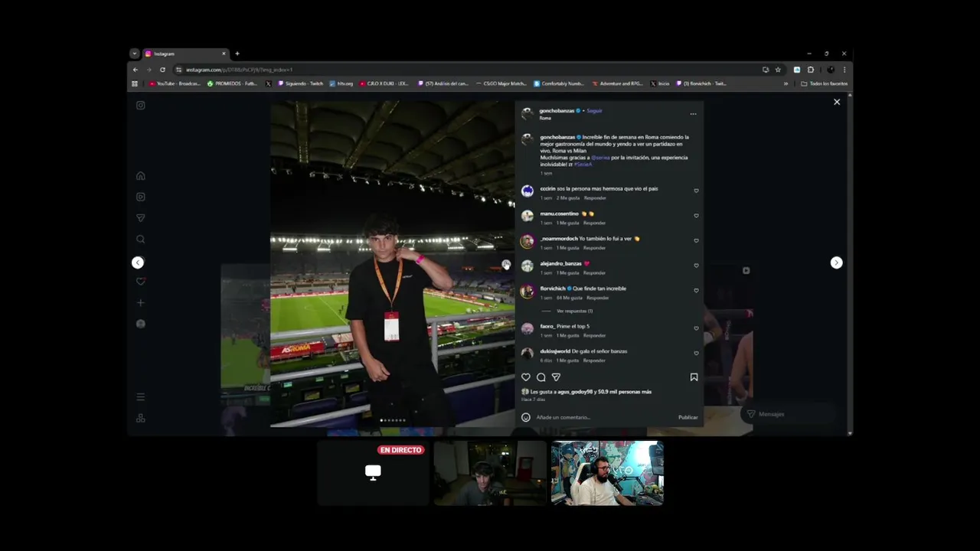The height and width of the screenshot is (551, 980).
Task: Reload the Instagram page
Action: click(162, 70)
